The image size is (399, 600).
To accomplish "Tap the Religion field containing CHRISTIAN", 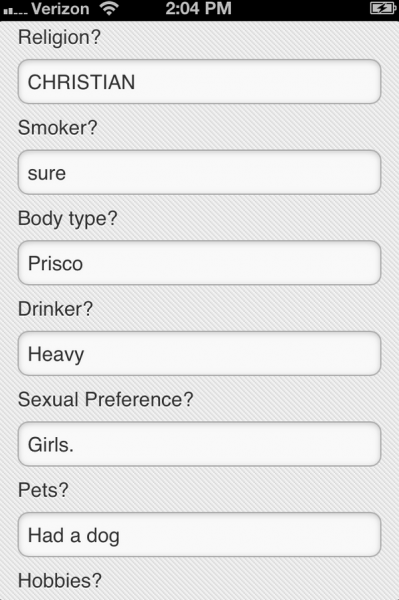I will [x=199, y=82].
